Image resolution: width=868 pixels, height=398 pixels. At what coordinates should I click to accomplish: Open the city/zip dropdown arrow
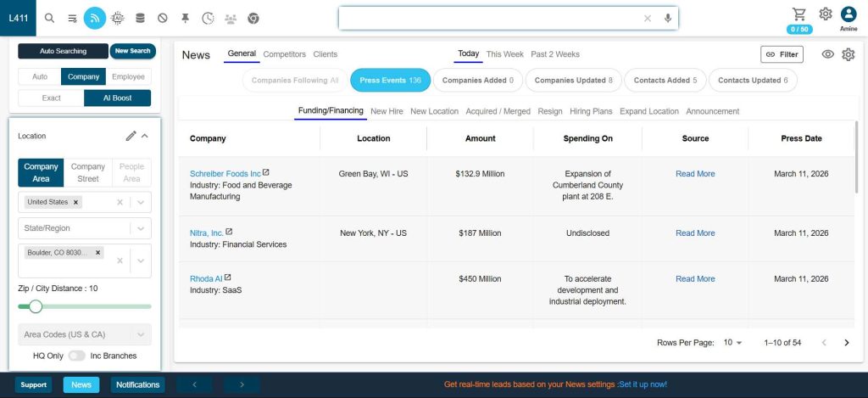[x=141, y=261]
